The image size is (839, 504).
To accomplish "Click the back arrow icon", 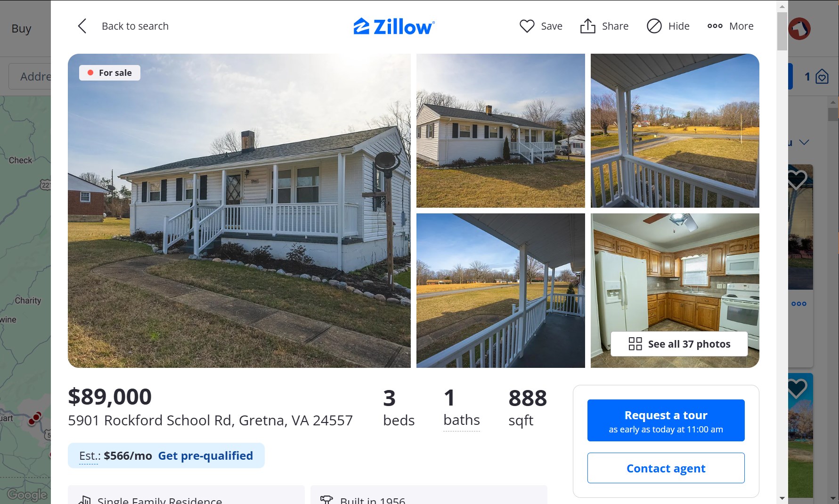I will (x=82, y=26).
